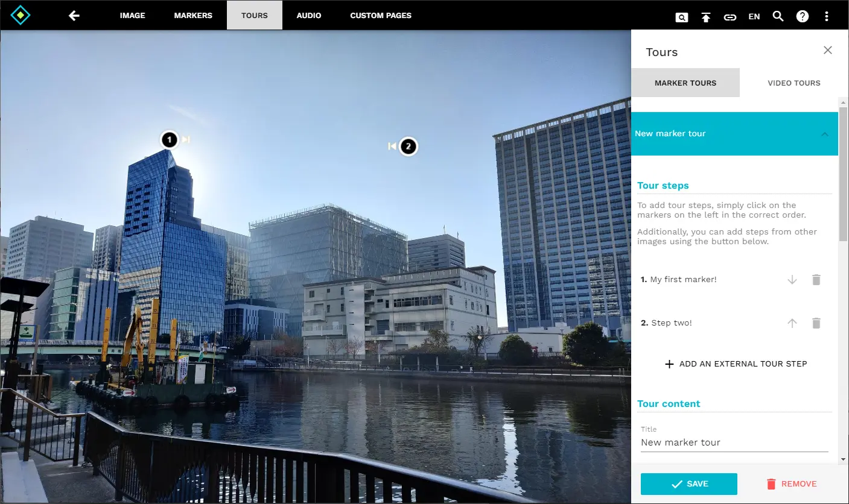Save the marker tour
The width and height of the screenshot is (849, 504).
coord(688,484)
